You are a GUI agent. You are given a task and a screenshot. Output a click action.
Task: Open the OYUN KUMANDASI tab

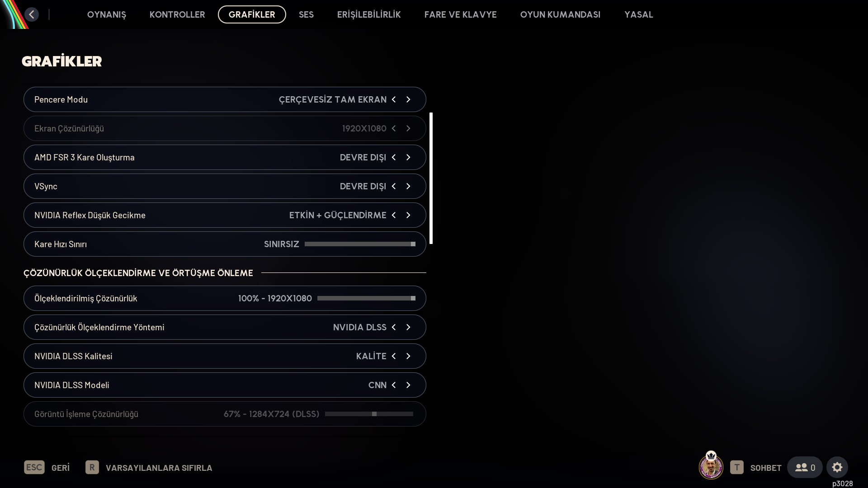(x=560, y=14)
